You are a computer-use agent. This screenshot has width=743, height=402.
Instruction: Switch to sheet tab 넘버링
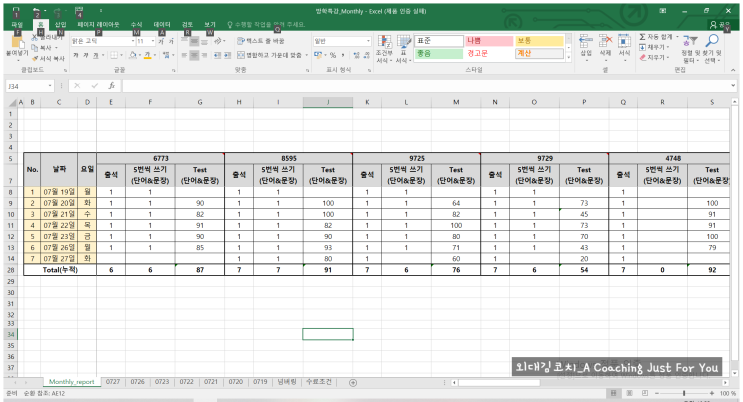coord(287,382)
